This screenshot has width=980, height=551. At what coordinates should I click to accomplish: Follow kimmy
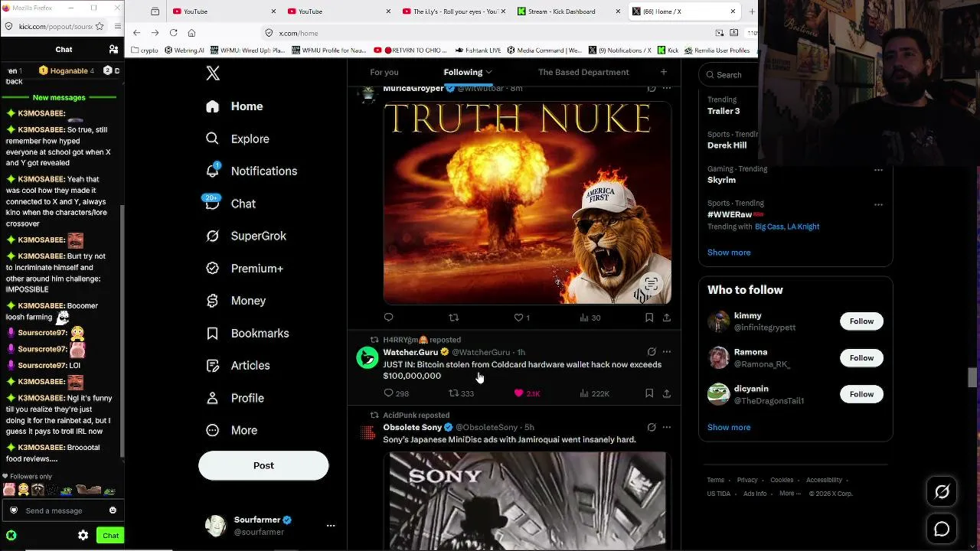pyautogui.click(x=861, y=321)
